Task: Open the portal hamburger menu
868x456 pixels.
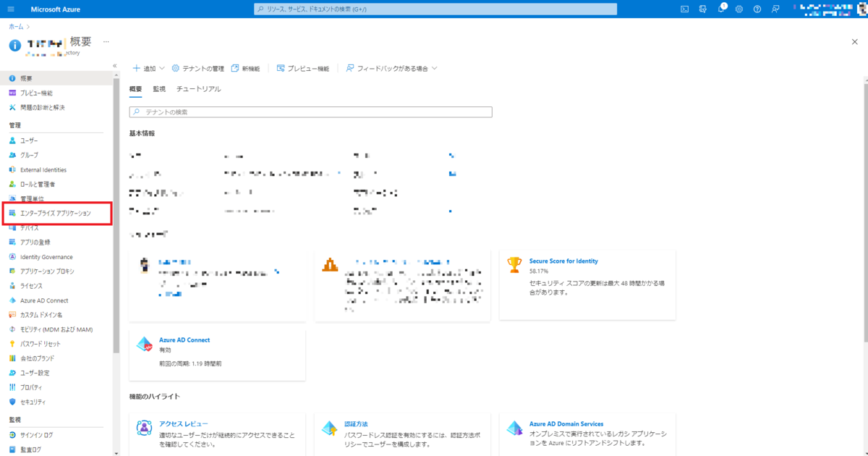Action: tap(10, 9)
